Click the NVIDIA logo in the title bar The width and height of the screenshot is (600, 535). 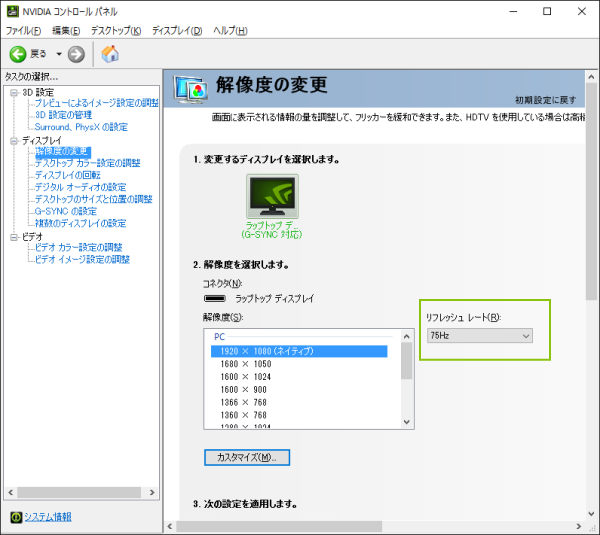point(12,11)
